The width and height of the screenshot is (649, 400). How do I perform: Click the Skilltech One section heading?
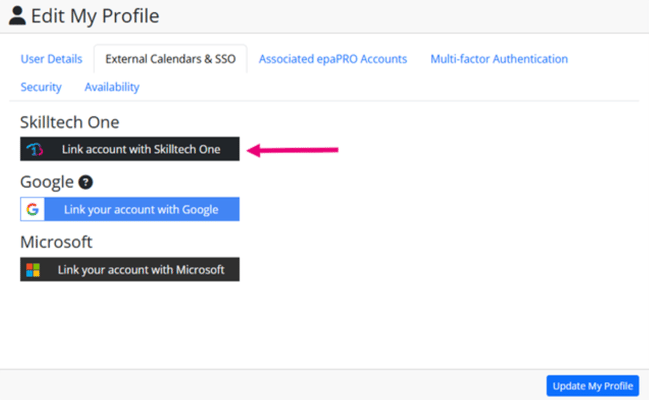(x=70, y=122)
